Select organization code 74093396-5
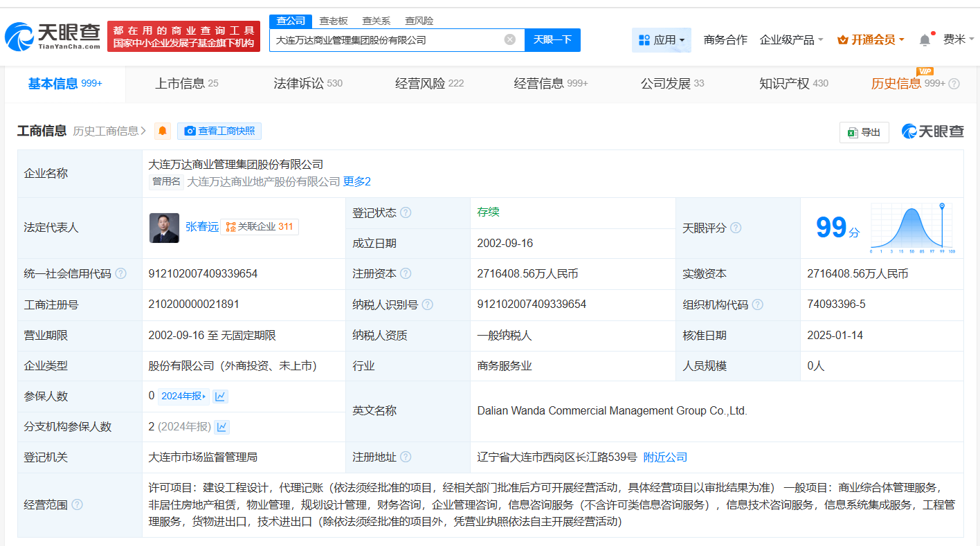This screenshot has height=546, width=980. click(836, 304)
